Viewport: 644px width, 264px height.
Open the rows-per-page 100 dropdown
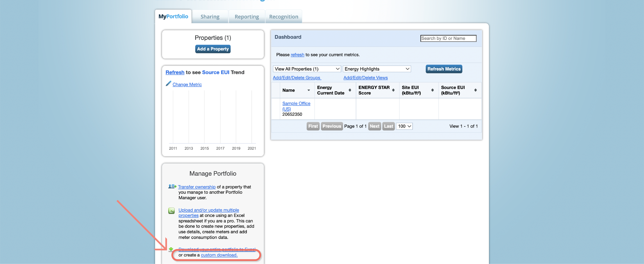404,126
